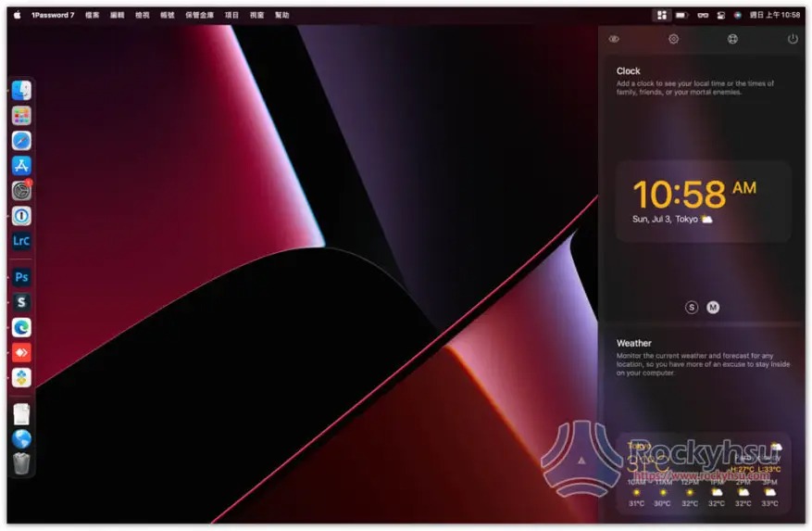Open the lifebuoy help icon in panel
812x531 pixels.
point(732,39)
